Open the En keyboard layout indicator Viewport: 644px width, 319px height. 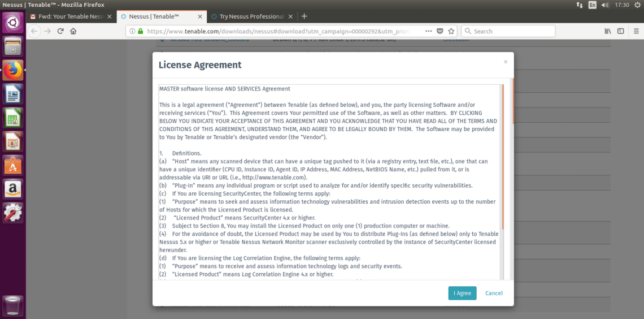click(592, 5)
